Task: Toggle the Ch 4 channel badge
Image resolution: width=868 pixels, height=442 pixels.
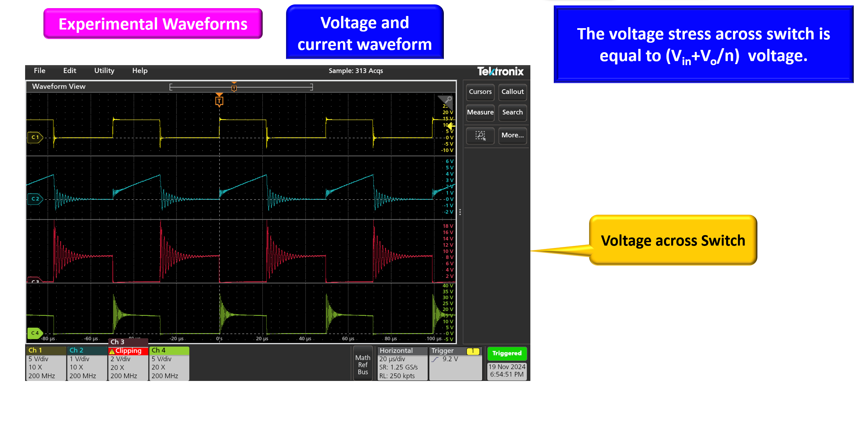Action: click(169, 363)
